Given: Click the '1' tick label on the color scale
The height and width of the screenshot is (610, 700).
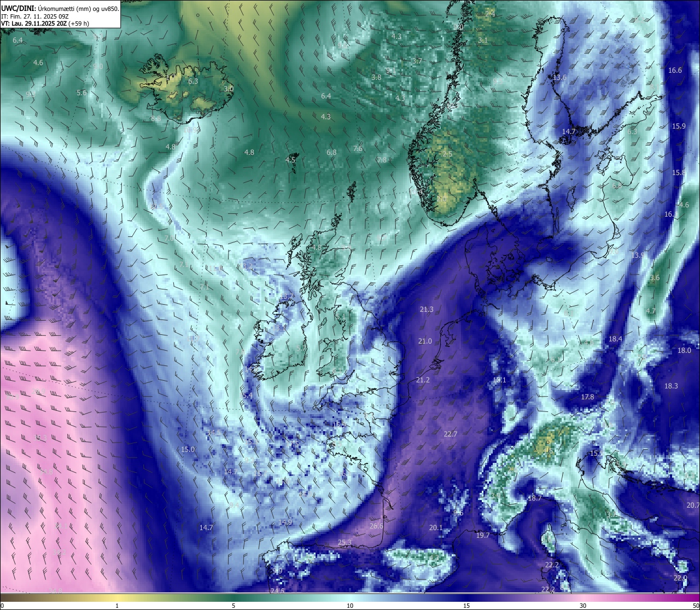Looking at the screenshot, I should (117, 606).
